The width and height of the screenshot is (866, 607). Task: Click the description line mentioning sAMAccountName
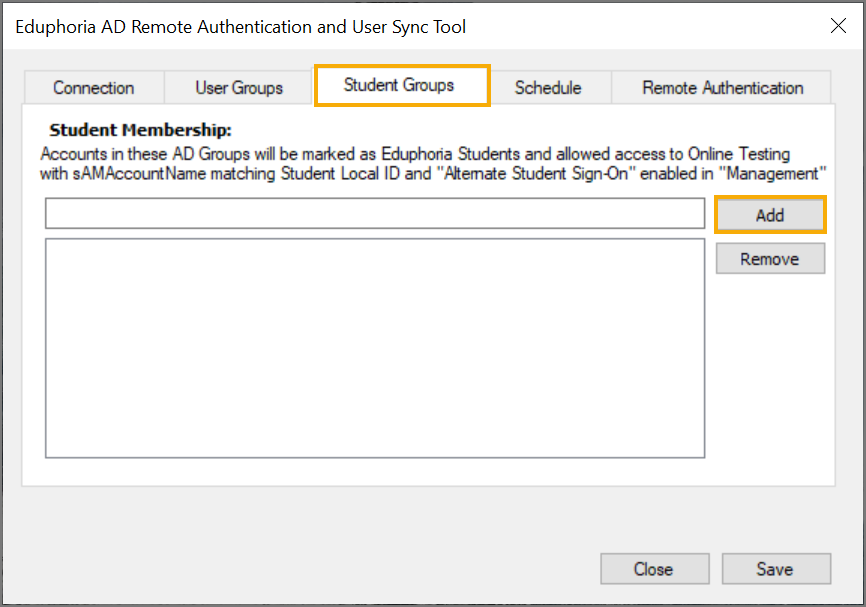pyautogui.click(x=433, y=173)
